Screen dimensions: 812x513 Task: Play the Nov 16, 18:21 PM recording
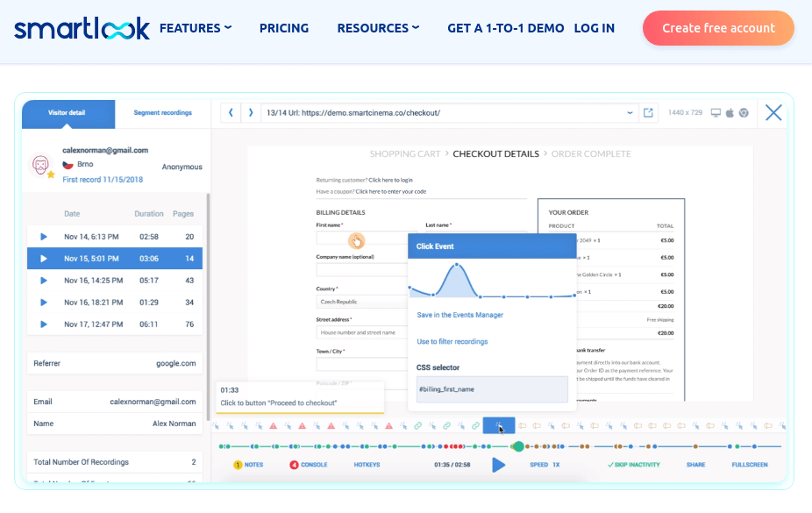(x=44, y=303)
